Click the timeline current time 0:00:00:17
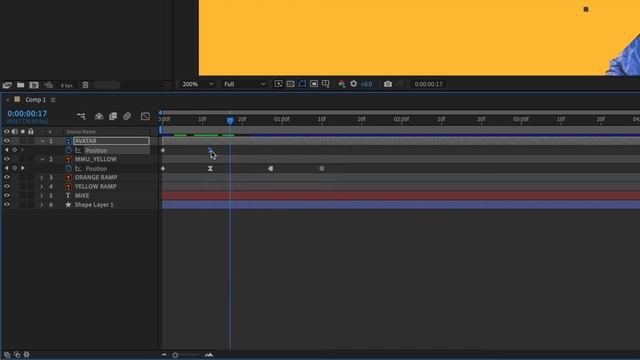Image resolution: width=640 pixels, height=360 pixels. (27, 113)
